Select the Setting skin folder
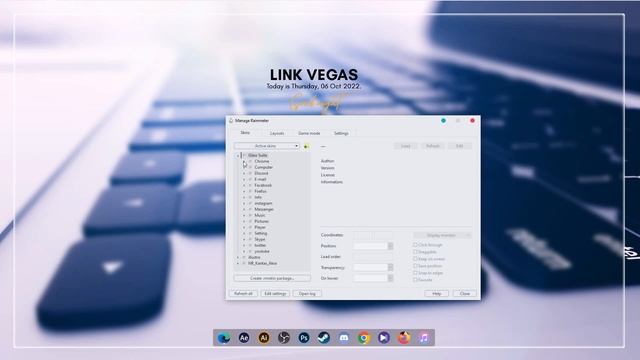640x360 pixels. [x=261, y=233]
